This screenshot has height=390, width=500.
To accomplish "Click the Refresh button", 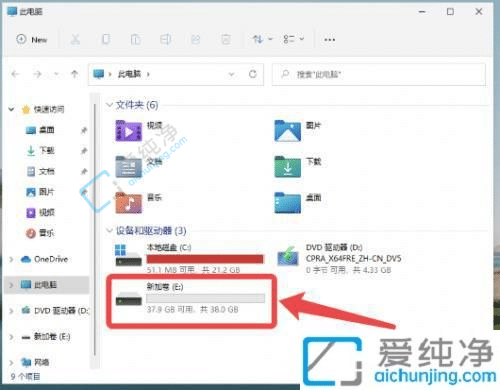I will click(253, 74).
